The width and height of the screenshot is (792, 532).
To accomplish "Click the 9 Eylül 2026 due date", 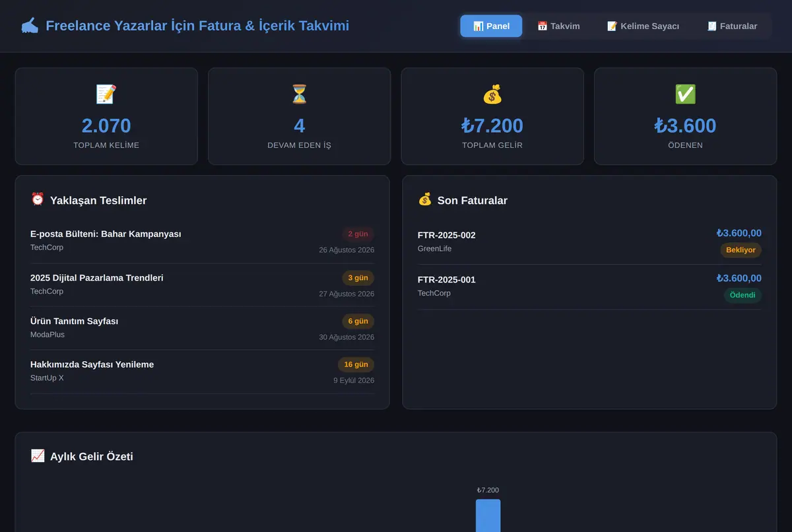I will pyautogui.click(x=354, y=381).
